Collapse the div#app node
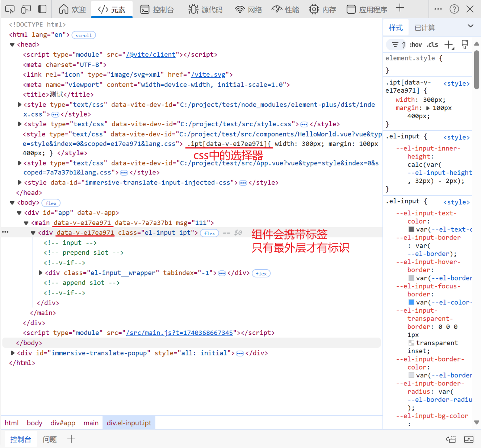Image resolution: width=481 pixels, height=448 pixels. pos(19,213)
